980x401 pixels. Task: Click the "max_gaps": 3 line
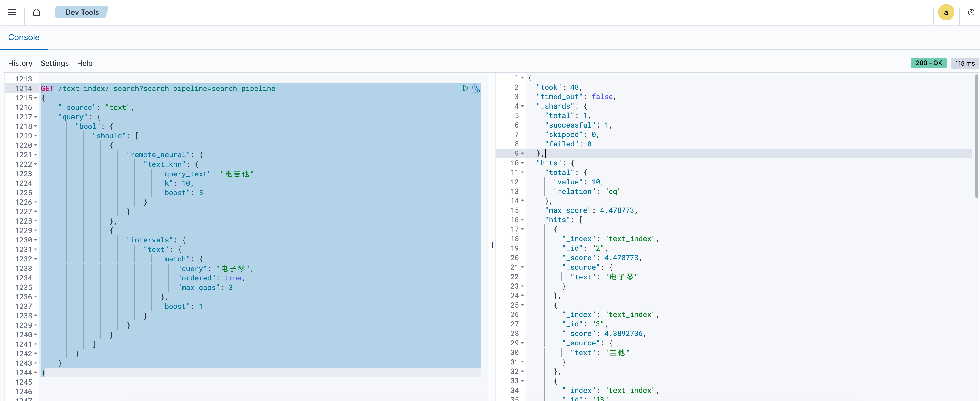pyautogui.click(x=205, y=288)
